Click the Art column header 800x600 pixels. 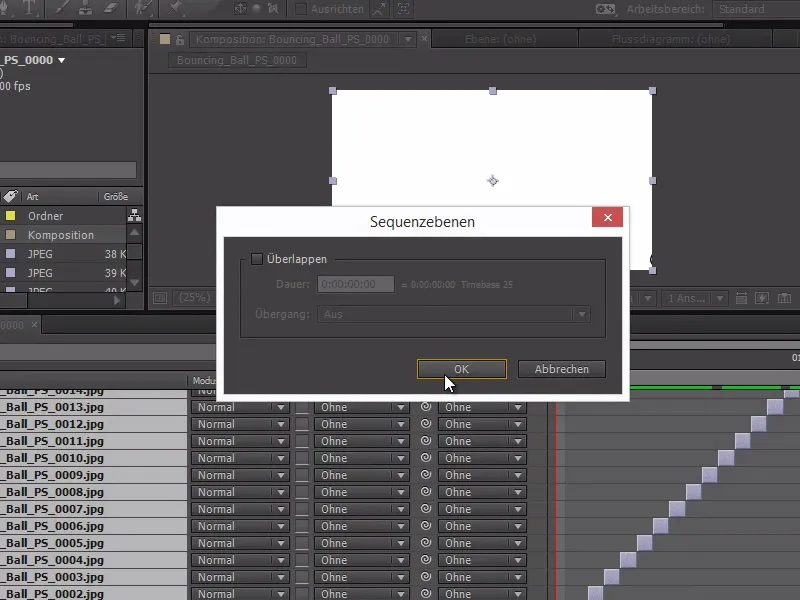[x=33, y=196]
